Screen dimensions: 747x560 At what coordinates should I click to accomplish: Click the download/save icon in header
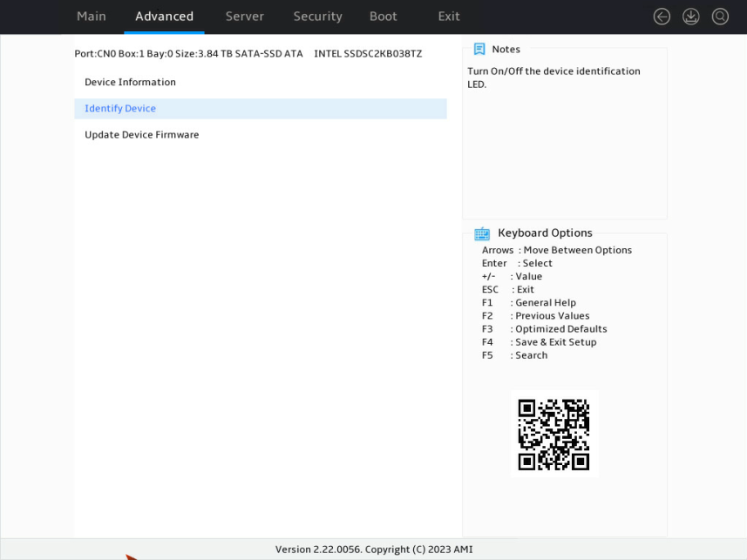click(x=690, y=17)
